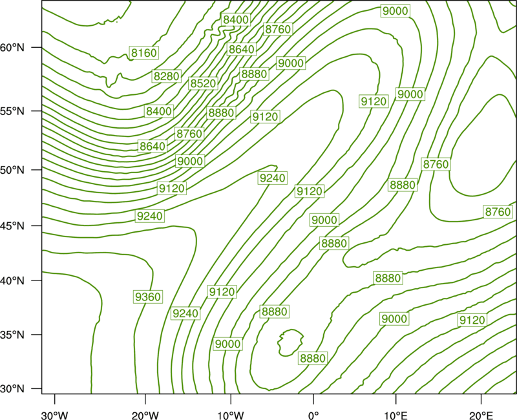Screen dimensions: 517x420
Task: Select the 10°E longitude axis label
Action: pyautogui.click(x=396, y=415)
